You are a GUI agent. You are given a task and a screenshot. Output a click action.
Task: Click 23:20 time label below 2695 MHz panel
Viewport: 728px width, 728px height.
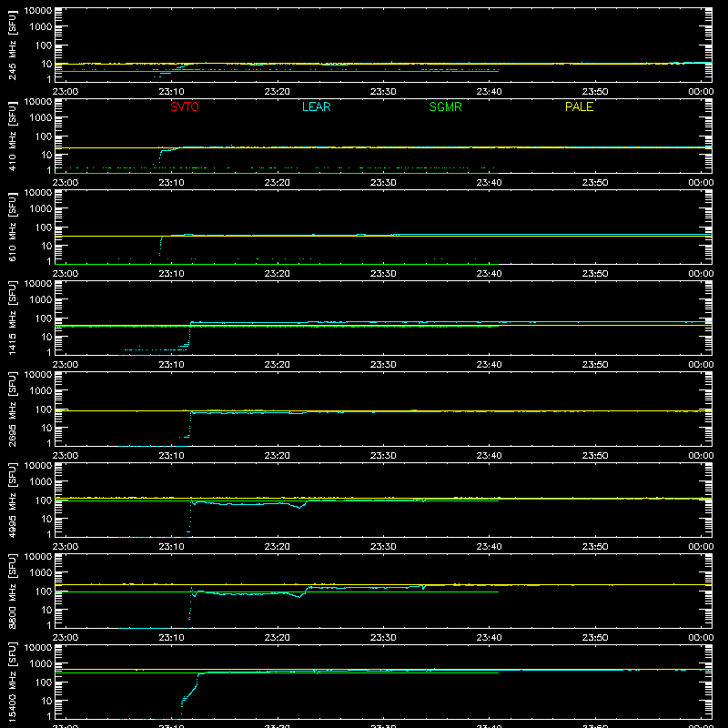point(278,456)
